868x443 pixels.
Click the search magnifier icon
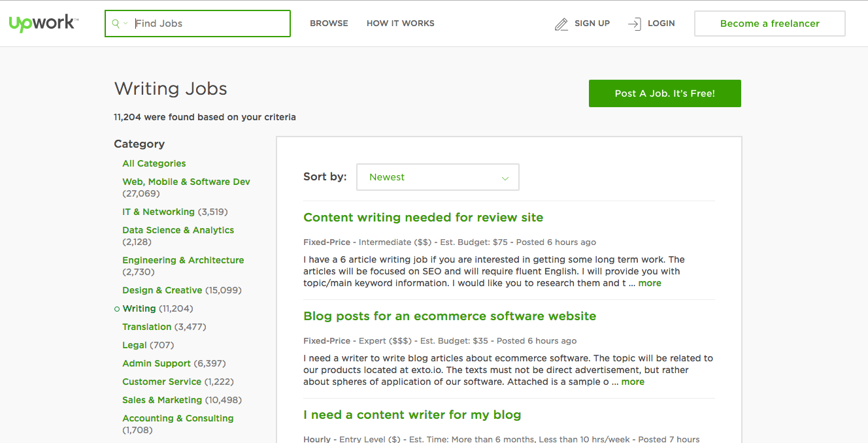pos(116,24)
